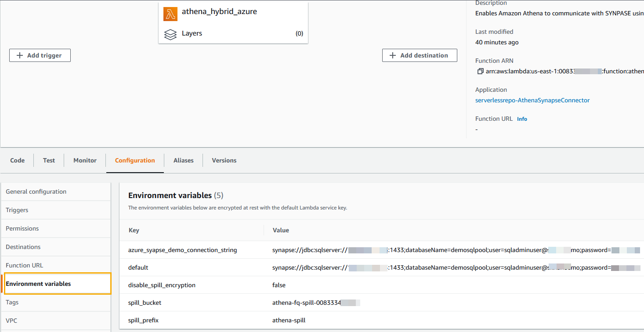Image resolution: width=644 pixels, height=332 pixels.
Task: Open the Aliases tab
Action: pyautogui.click(x=184, y=160)
